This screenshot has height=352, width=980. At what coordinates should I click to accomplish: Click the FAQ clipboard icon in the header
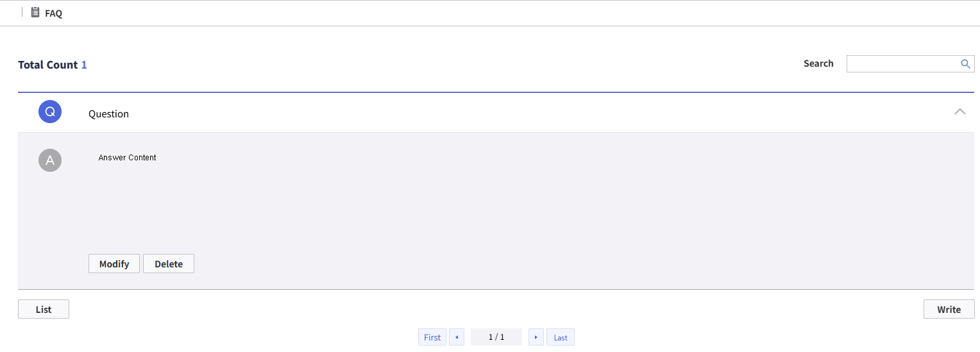(x=35, y=12)
